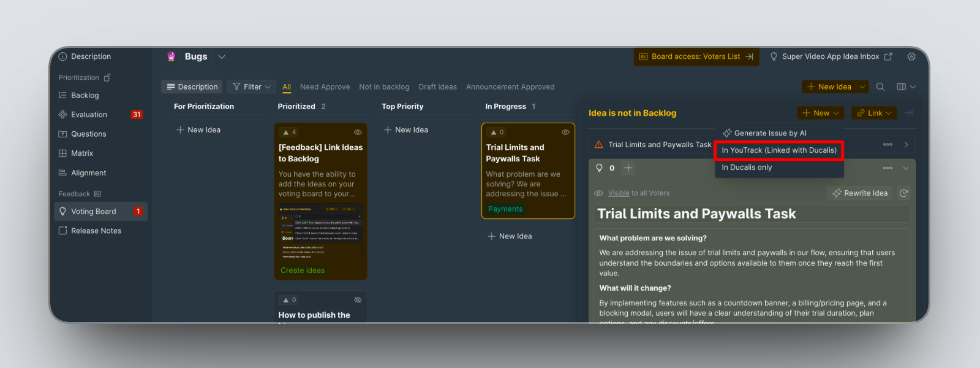Open the settings gear icon
The width and height of the screenshot is (980, 368).
click(x=911, y=56)
